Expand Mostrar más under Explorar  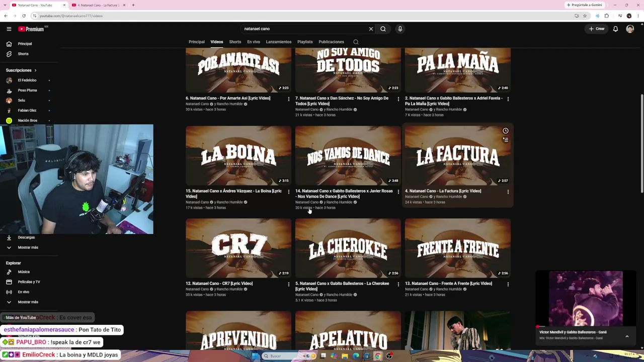pos(28,302)
